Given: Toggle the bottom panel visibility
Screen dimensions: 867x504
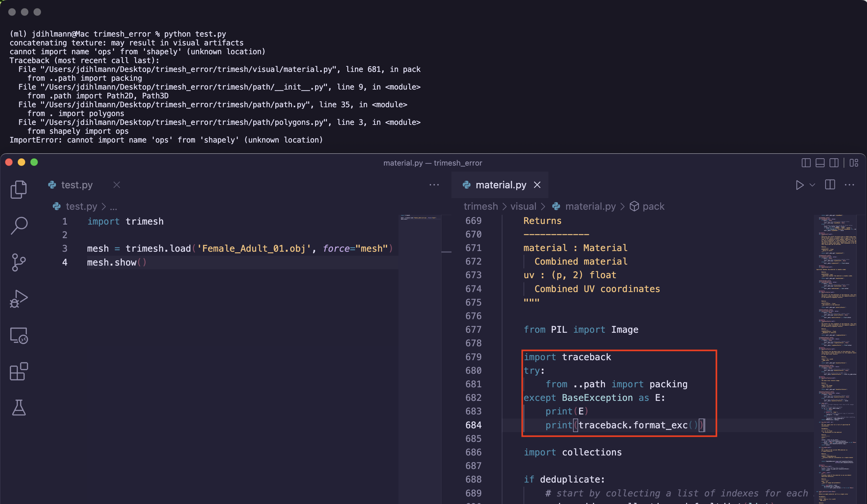Looking at the screenshot, I should 820,163.
